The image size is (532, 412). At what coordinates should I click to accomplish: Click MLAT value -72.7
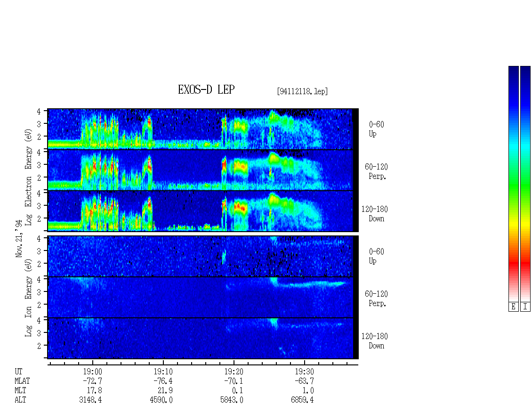(x=92, y=381)
